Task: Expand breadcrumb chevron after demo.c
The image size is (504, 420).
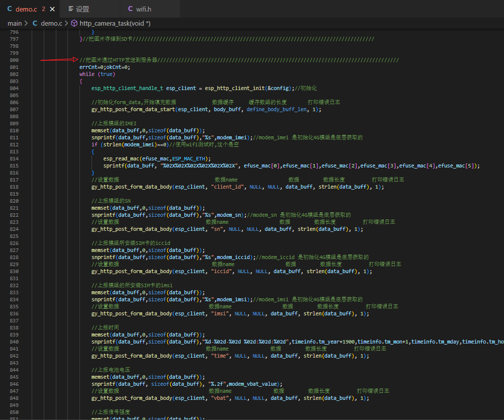Action: click(x=66, y=23)
